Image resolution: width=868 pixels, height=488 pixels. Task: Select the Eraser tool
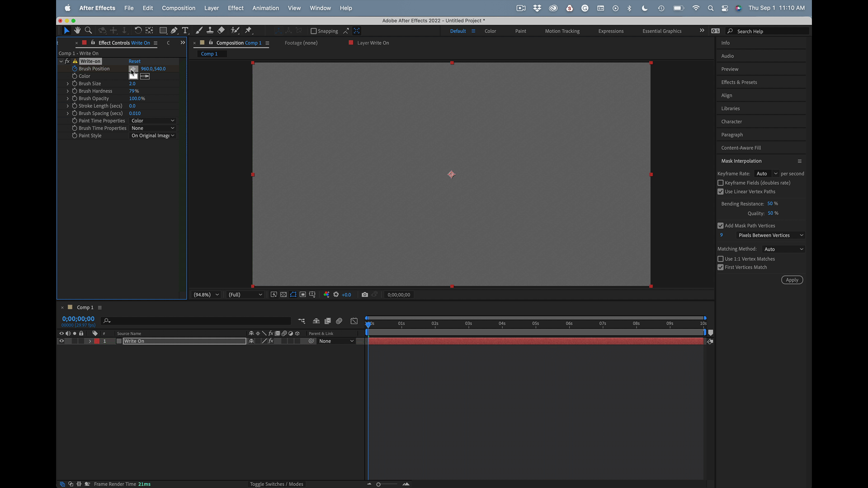221,30
